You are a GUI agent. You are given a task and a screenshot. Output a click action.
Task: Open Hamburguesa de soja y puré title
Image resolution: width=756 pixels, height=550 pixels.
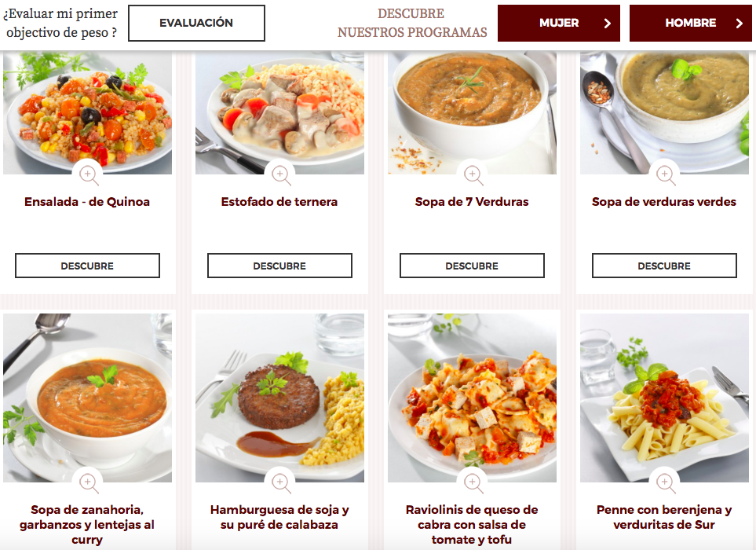click(279, 517)
